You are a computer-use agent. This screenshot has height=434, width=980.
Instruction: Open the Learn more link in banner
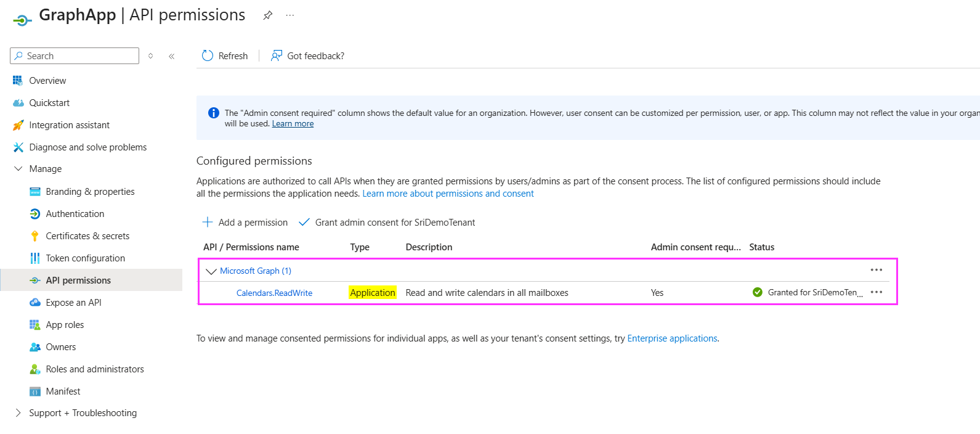click(293, 124)
